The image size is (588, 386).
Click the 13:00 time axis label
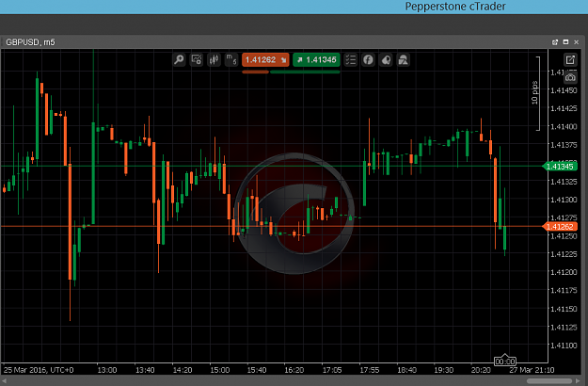point(107,370)
